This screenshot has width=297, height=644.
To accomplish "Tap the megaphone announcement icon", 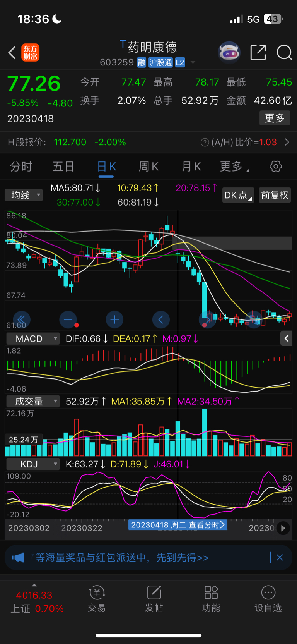I will [x=18, y=558].
